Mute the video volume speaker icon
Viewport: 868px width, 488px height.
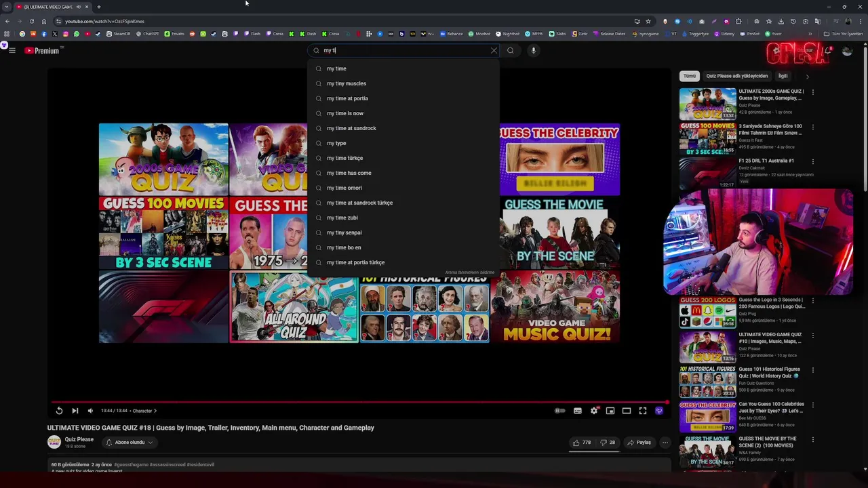click(90, 411)
